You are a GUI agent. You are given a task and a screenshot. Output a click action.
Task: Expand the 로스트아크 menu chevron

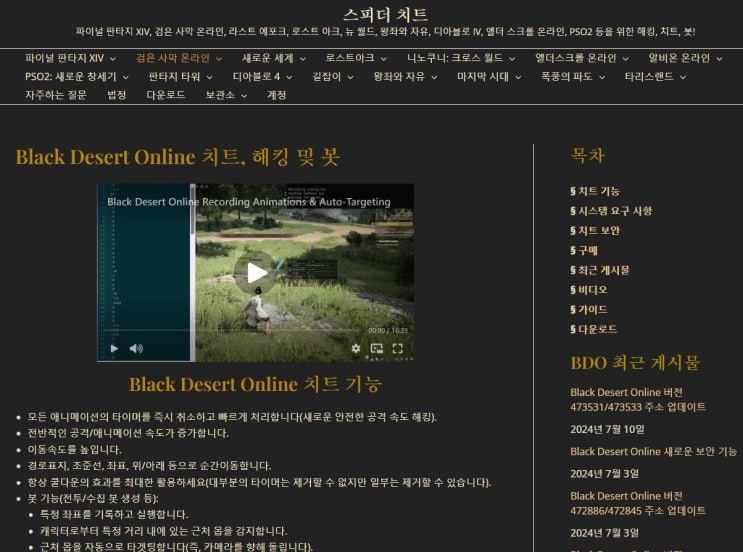[384, 59]
